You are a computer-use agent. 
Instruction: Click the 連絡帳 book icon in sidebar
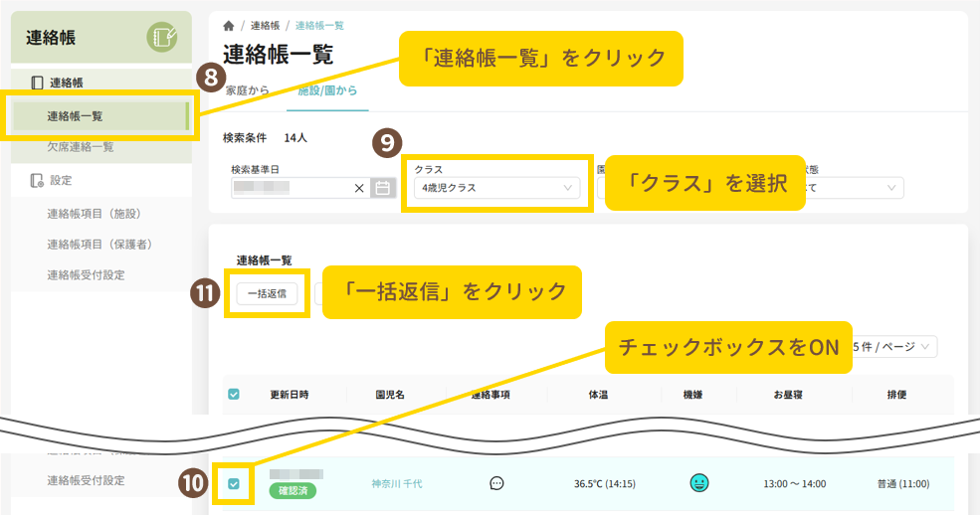(37, 83)
